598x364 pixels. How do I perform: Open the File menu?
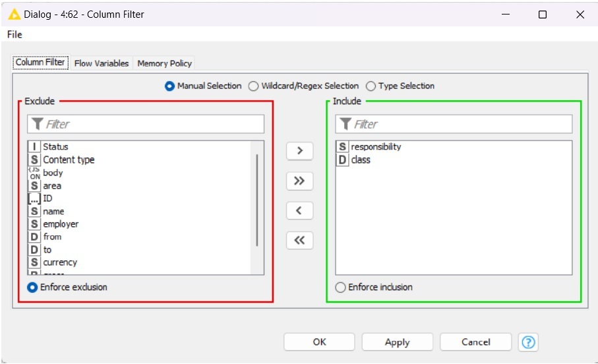click(x=15, y=34)
